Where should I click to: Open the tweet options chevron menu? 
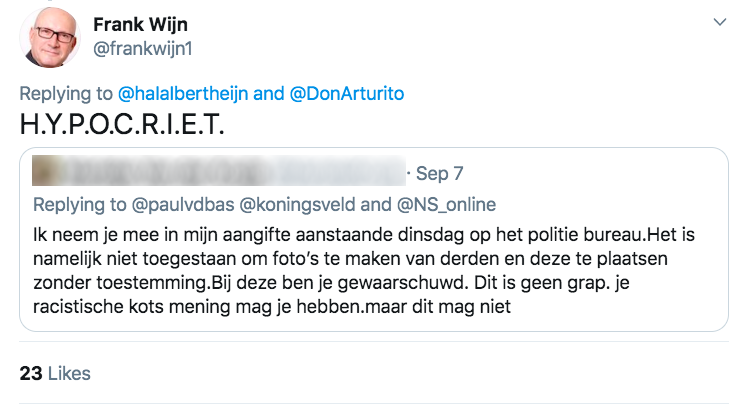(x=717, y=22)
